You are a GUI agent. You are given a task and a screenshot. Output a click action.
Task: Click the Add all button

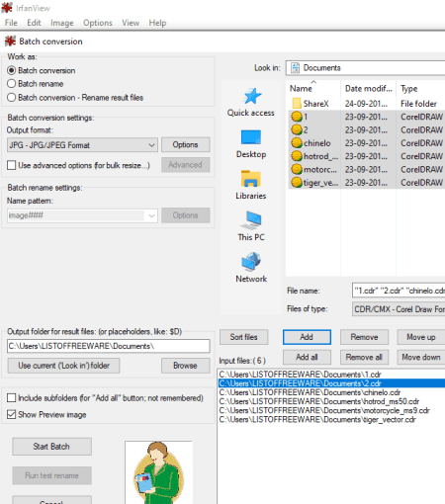coord(307,357)
